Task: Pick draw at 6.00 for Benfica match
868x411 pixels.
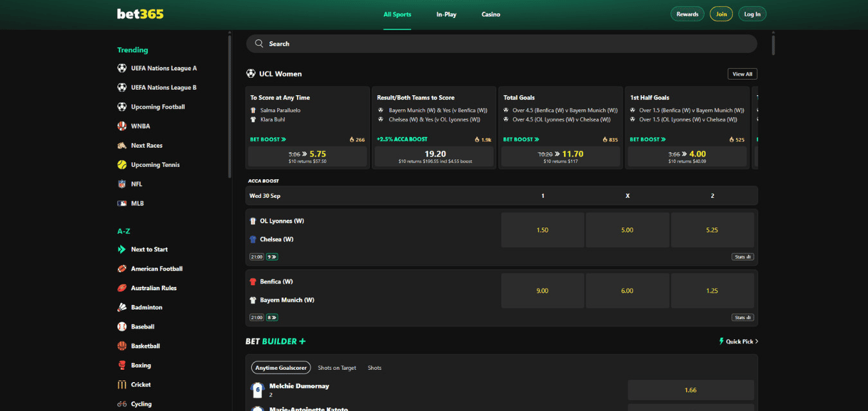Action: click(x=628, y=291)
